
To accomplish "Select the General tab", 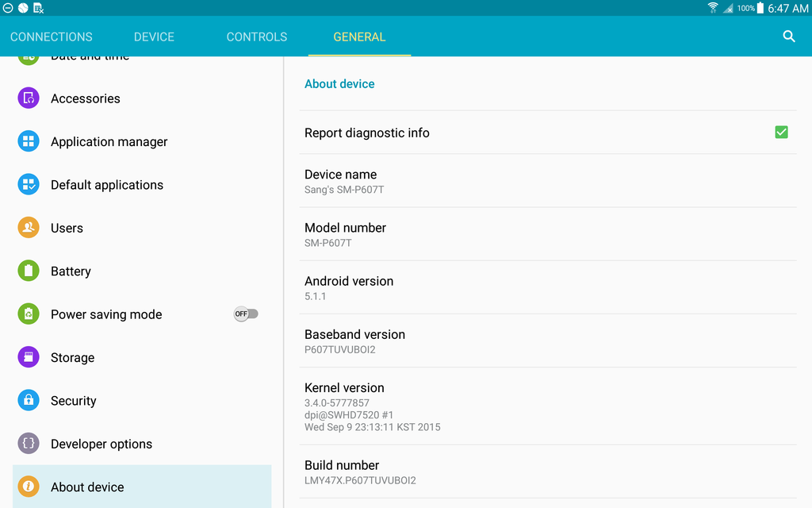I will (x=359, y=37).
